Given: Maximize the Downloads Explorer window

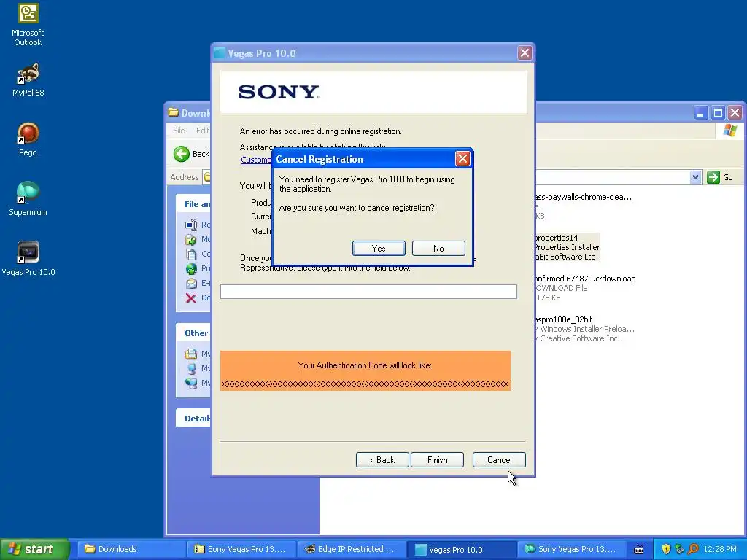Looking at the screenshot, I should (718, 113).
